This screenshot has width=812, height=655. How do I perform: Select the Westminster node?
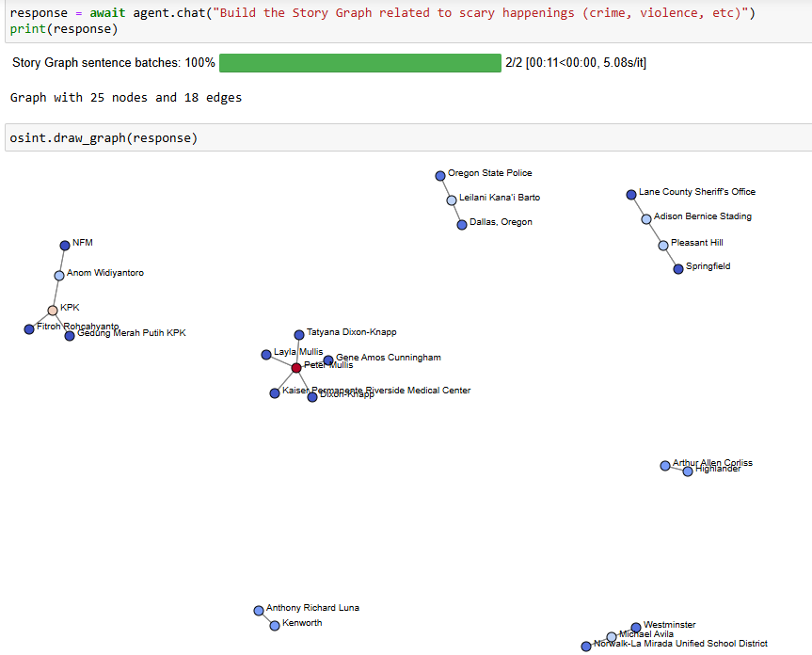tap(636, 628)
